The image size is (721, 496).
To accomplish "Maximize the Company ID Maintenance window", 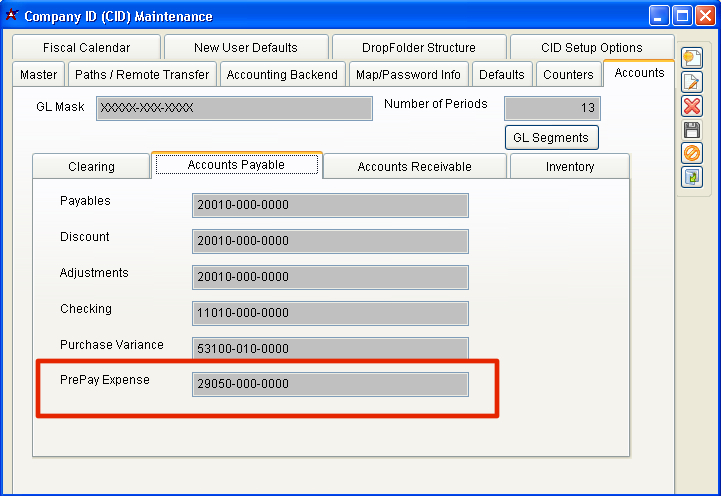I will [682, 15].
